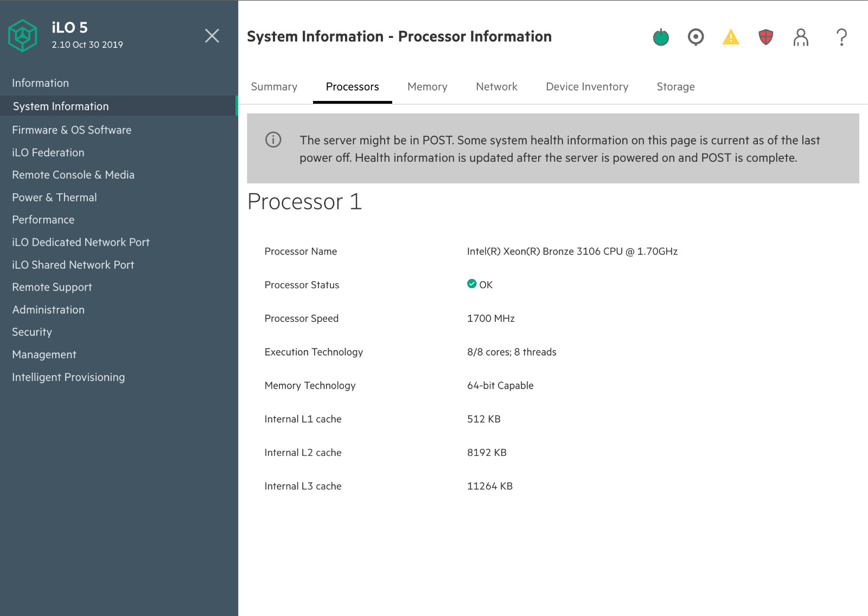Close the navigation sidebar with X
Screen dimensions: 868x616
click(212, 36)
